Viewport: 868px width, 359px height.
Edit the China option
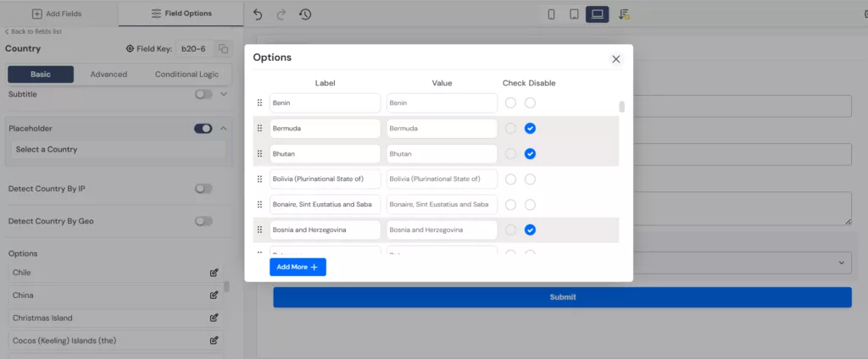(214, 295)
